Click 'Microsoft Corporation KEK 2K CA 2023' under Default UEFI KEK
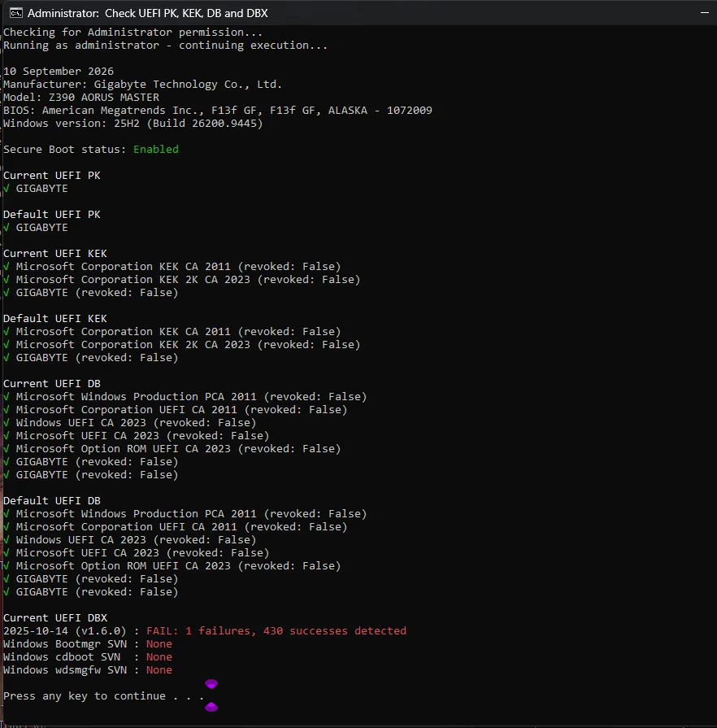The height and width of the screenshot is (728, 717). (133, 345)
